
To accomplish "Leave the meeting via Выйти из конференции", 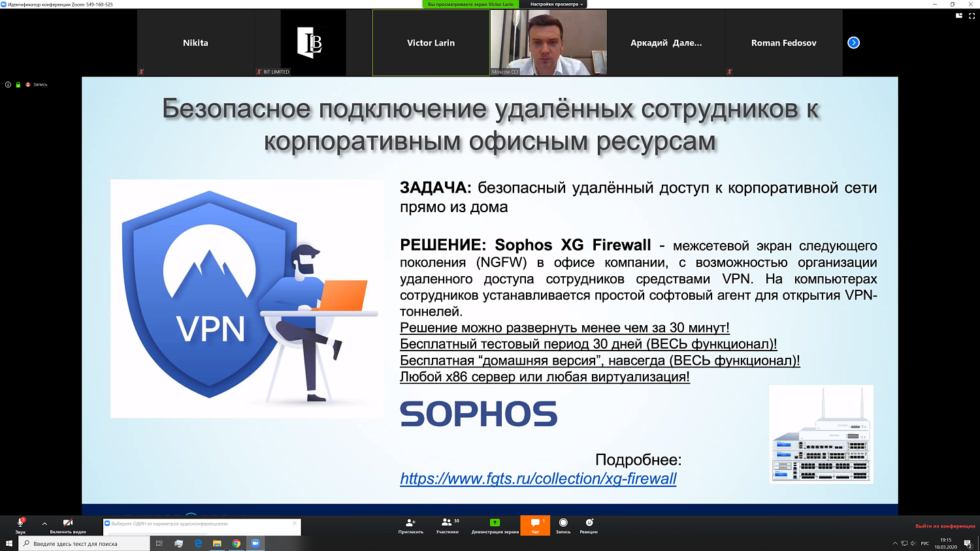I will tap(945, 526).
